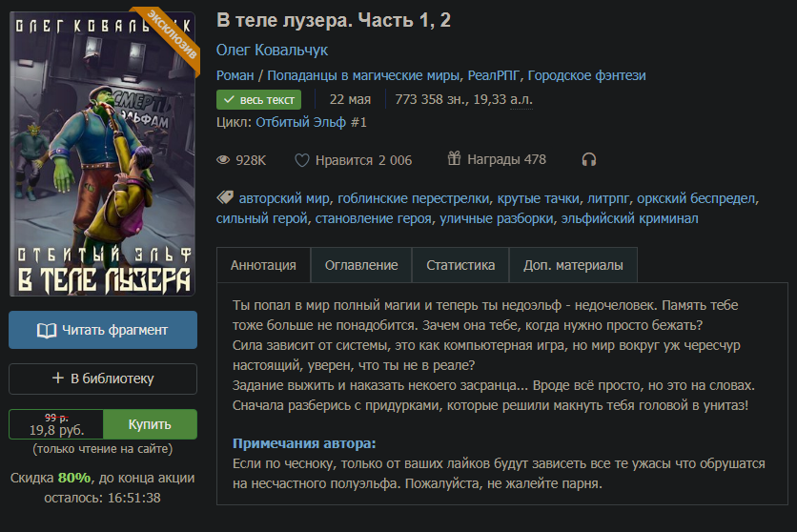Click the tag гоблинские перестрелки

click(413, 198)
